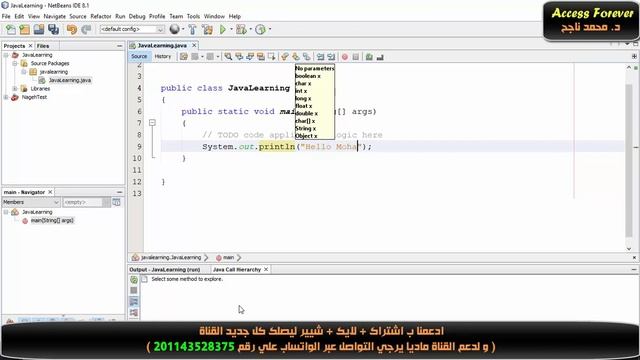Click the editor scrollbar up arrow

pyautogui.click(x=629, y=67)
